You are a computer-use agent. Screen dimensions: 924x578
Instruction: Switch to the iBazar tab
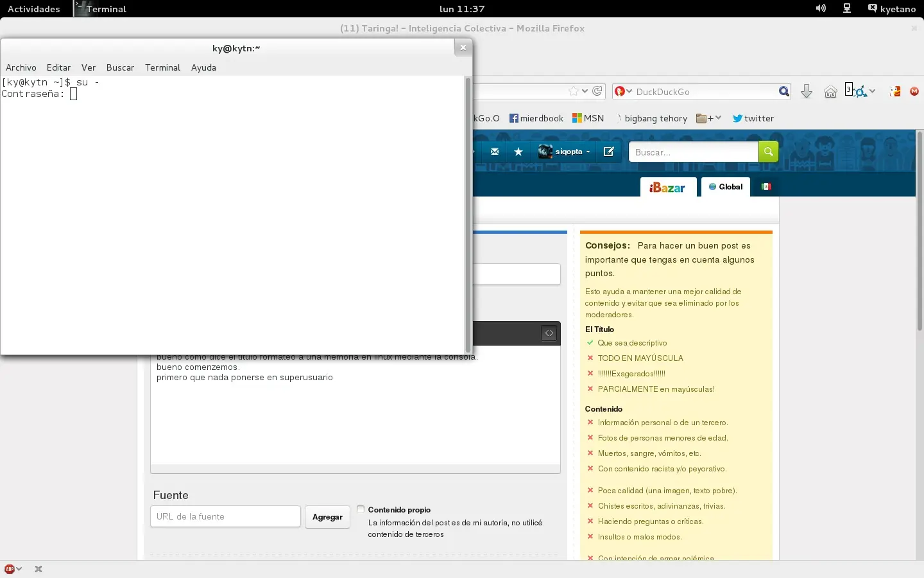pos(668,187)
